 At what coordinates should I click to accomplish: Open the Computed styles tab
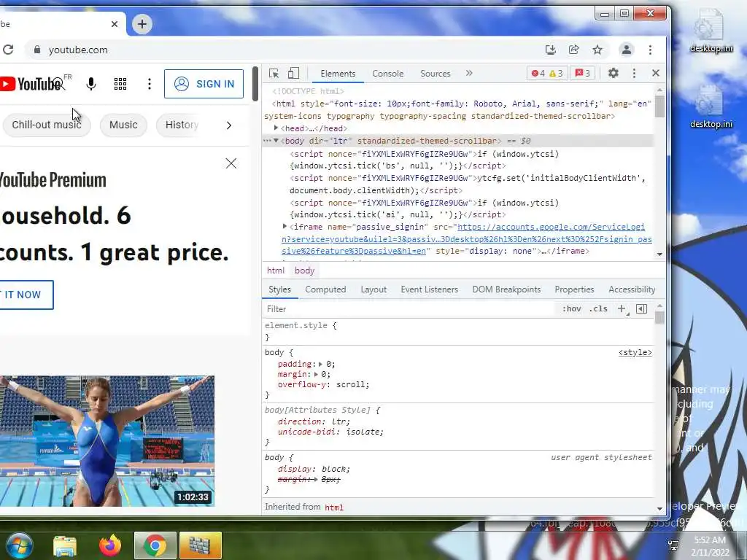coord(325,289)
